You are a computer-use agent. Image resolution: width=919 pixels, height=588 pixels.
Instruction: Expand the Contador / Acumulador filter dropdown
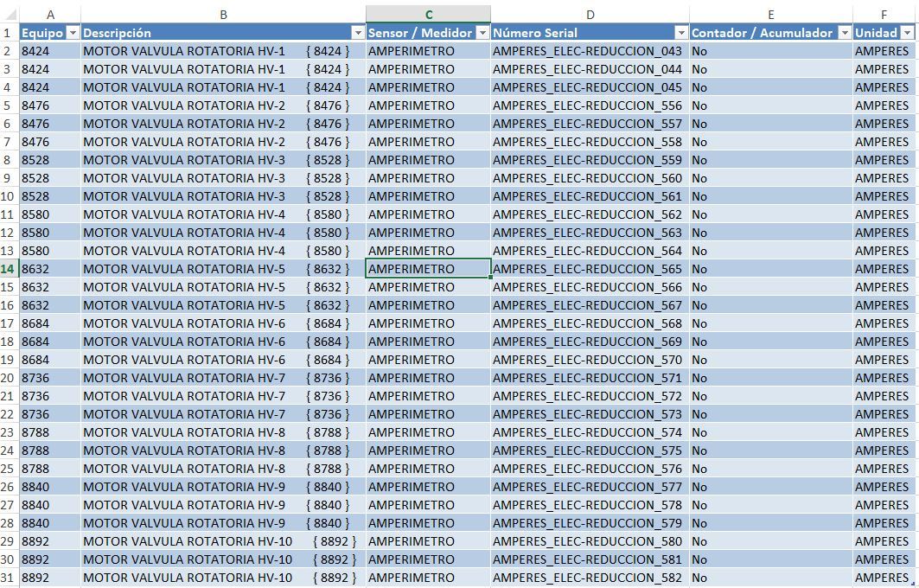tap(845, 33)
